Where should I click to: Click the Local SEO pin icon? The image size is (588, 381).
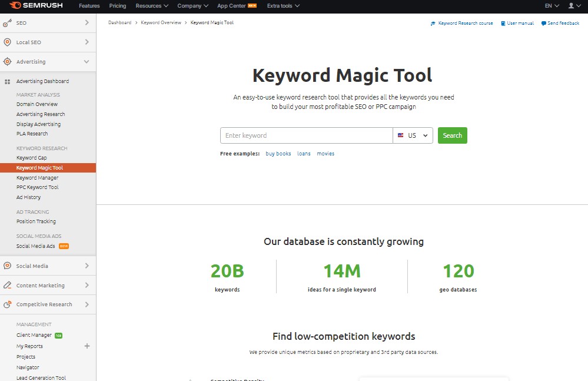coord(7,42)
